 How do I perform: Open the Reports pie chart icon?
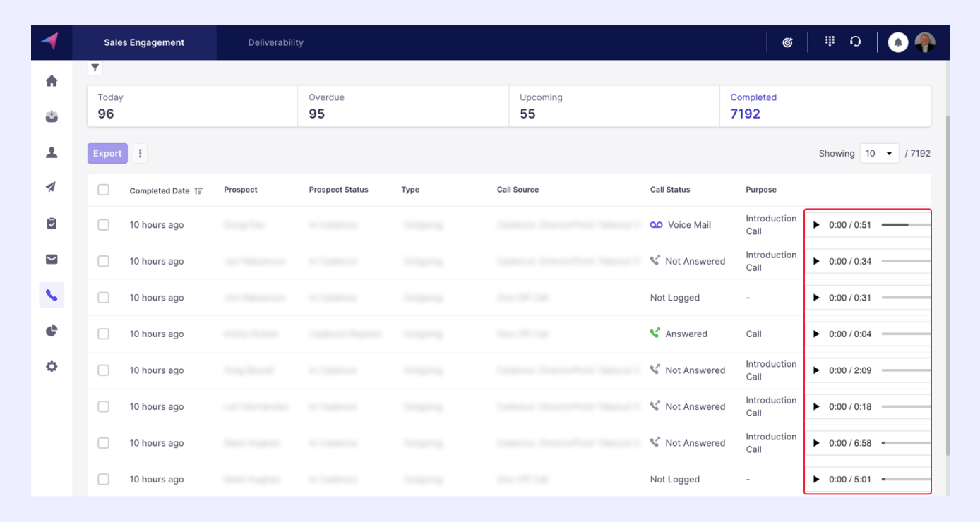tap(52, 331)
